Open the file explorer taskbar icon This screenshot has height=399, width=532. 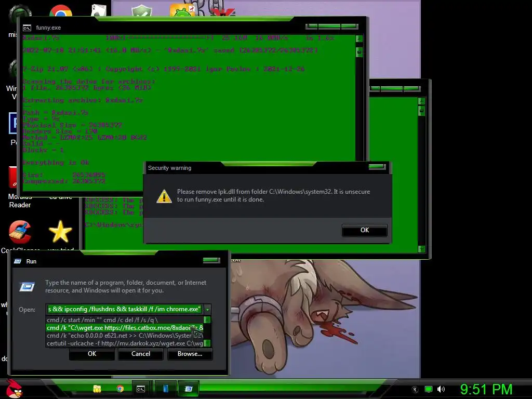click(97, 389)
